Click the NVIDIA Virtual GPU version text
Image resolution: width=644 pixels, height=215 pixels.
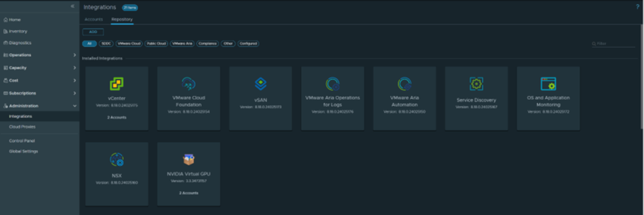(189, 181)
